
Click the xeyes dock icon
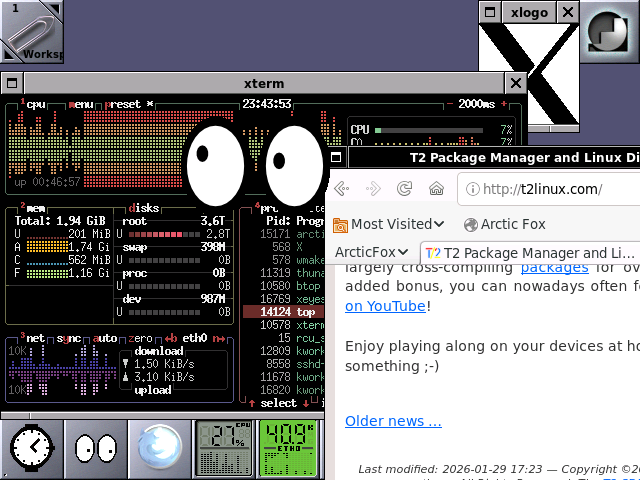pos(96,447)
